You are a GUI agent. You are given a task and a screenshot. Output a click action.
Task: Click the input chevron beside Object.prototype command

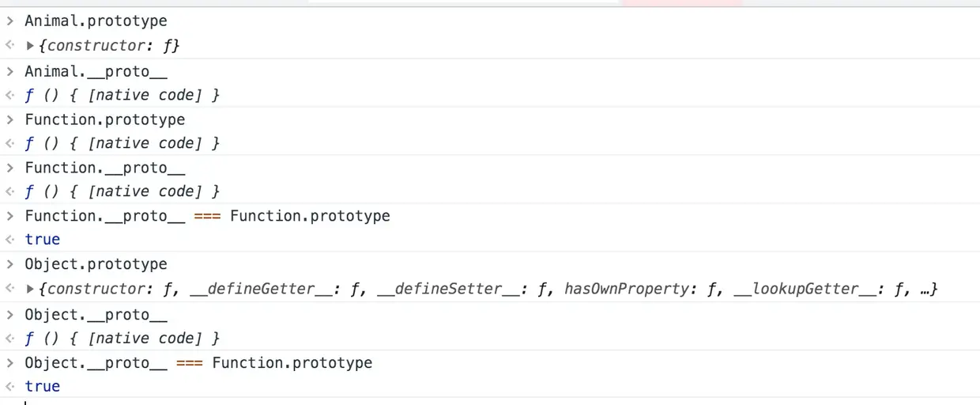click(x=9, y=264)
